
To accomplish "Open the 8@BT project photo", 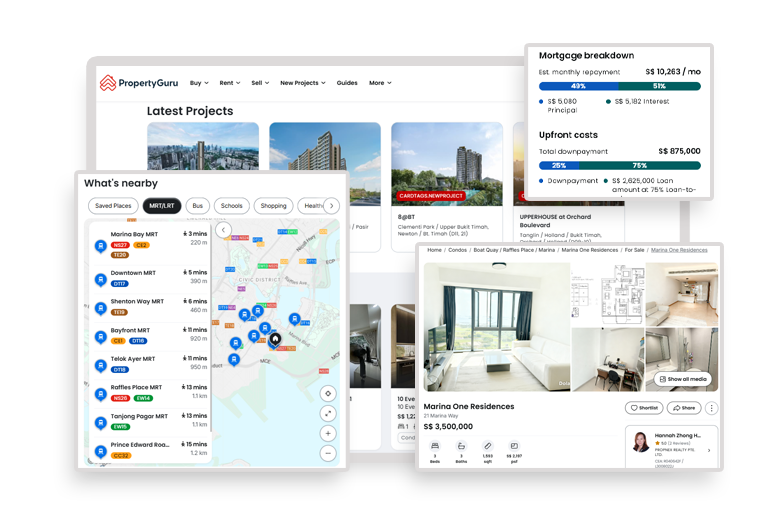I will tap(447, 164).
